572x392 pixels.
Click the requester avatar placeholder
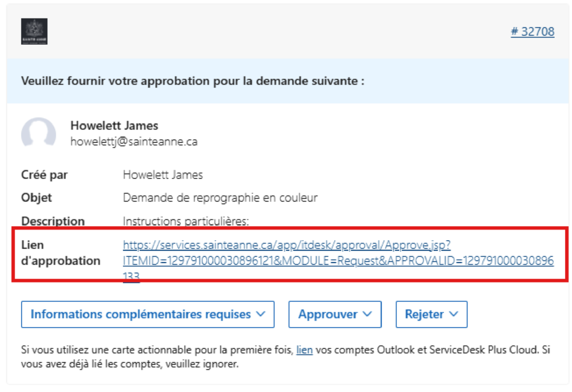[x=39, y=133]
